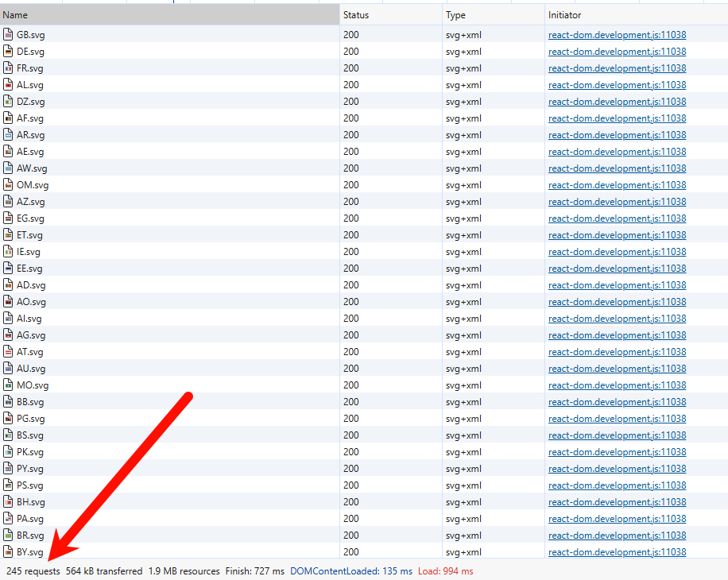The image size is (728, 580).
Task: Select the BH.svg request name
Action: 31,502
